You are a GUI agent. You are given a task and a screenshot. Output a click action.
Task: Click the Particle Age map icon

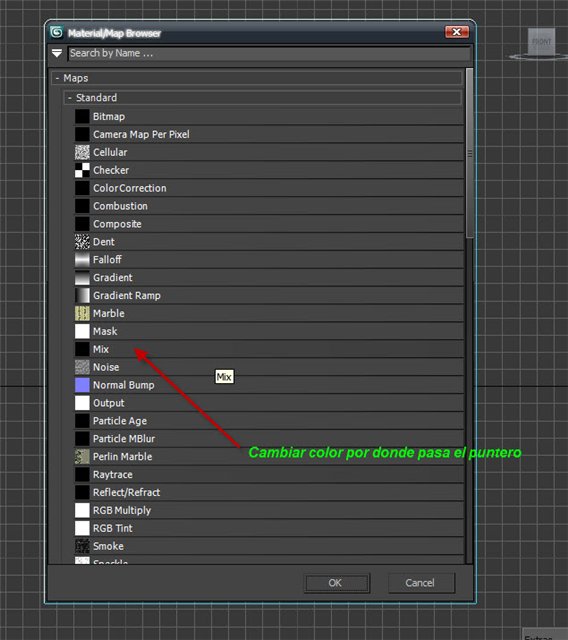click(x=82, y=421)
